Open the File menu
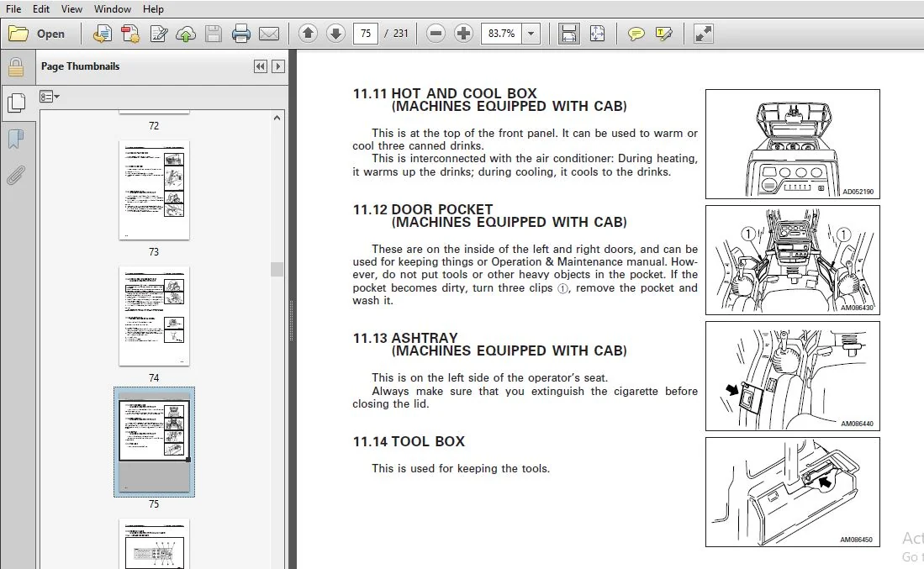The height and width of the screenshot is (569, 924). click(x=13, y=9)
